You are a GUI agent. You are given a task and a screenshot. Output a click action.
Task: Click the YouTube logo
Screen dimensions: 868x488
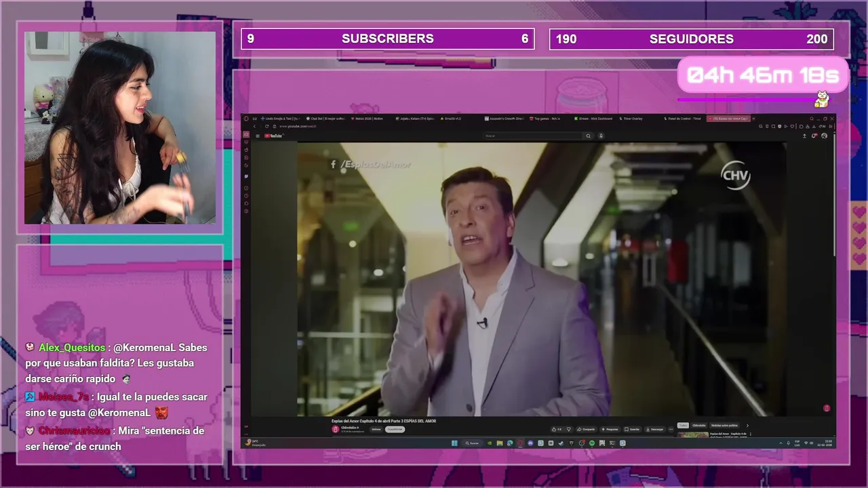click(x=273, y=136)
